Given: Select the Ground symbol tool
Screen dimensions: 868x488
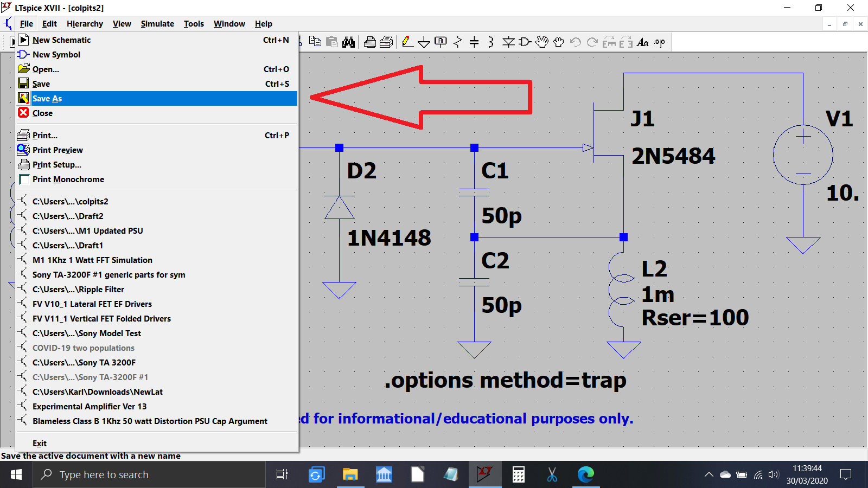Looking at the screenshot, I should click(x=424, y=42).
